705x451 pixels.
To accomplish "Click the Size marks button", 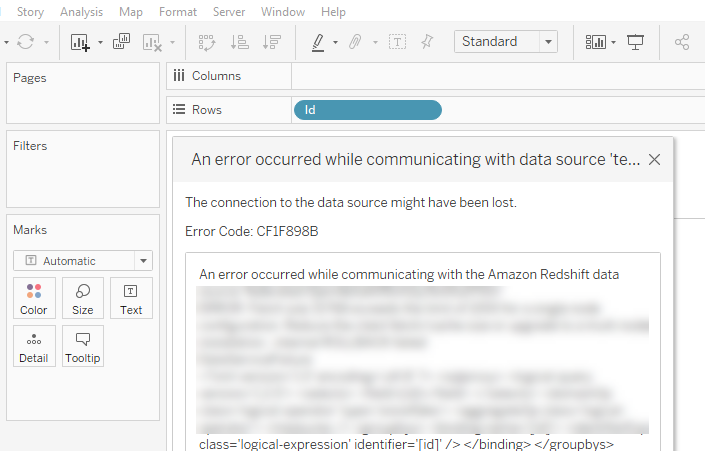I will pyautogui.click(x=83, y=298).
